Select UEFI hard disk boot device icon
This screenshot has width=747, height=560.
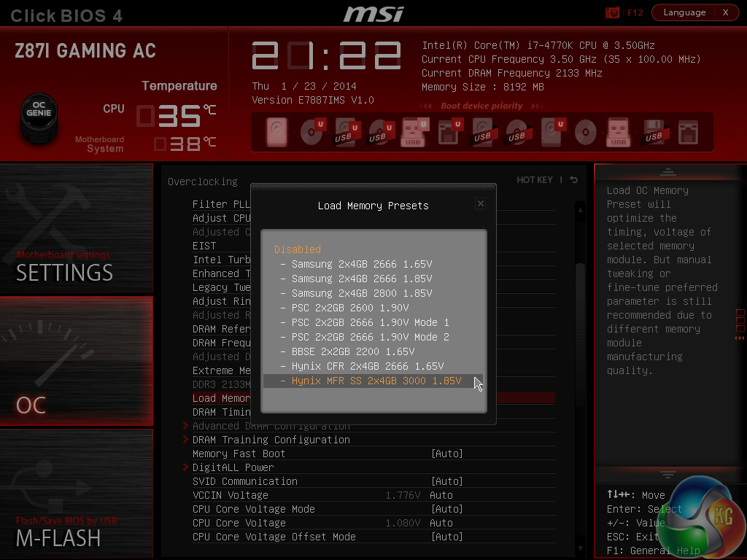point(552,132)
